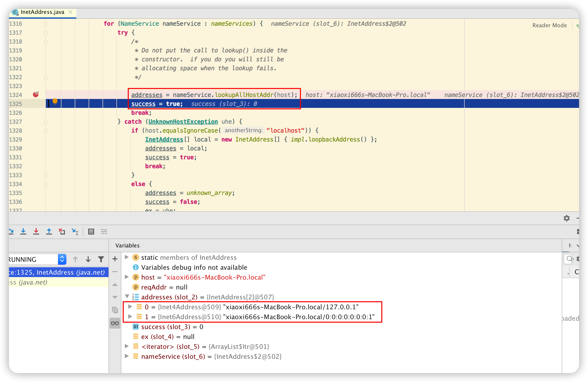Screen dimensions: 588x382
Task: Click the UnknownHostException class link
Action: 183,121
